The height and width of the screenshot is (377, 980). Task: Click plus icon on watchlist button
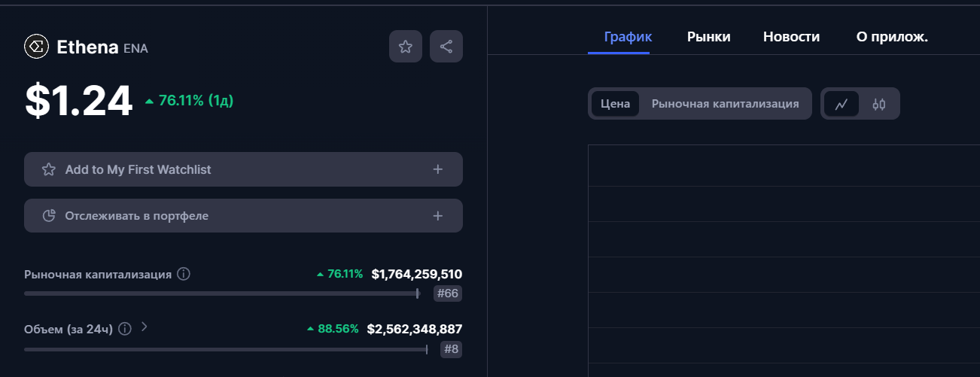438,169
